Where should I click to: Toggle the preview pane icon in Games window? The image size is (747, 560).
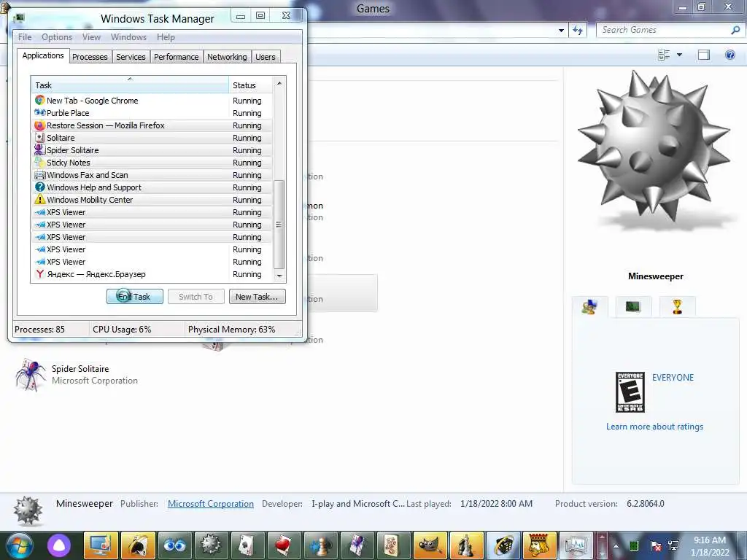(704, 55)
